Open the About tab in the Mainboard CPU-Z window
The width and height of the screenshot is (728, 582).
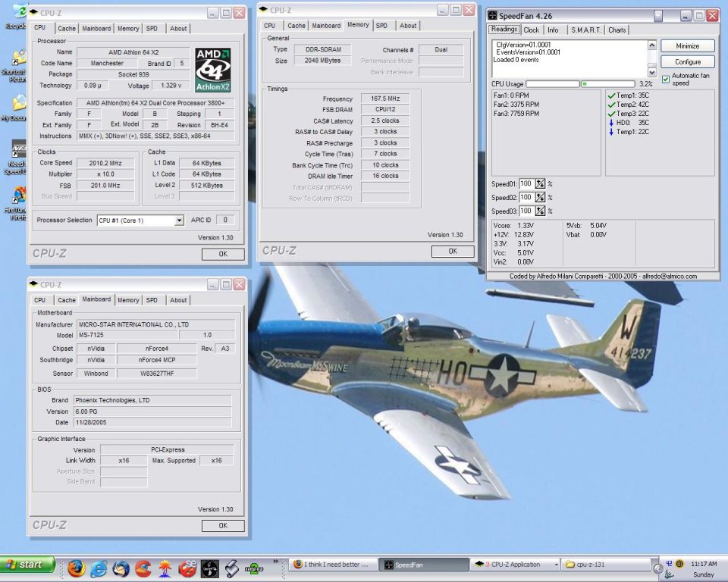coord(178,300)
